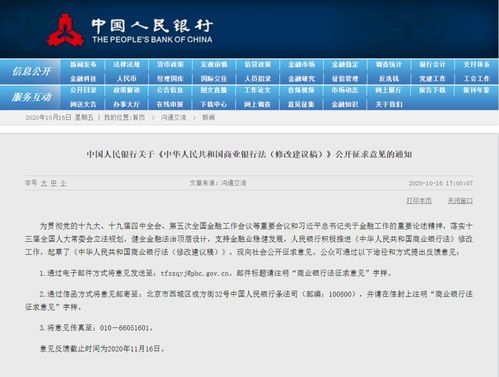Go to 调查统计 section

(x=389, y=64)
